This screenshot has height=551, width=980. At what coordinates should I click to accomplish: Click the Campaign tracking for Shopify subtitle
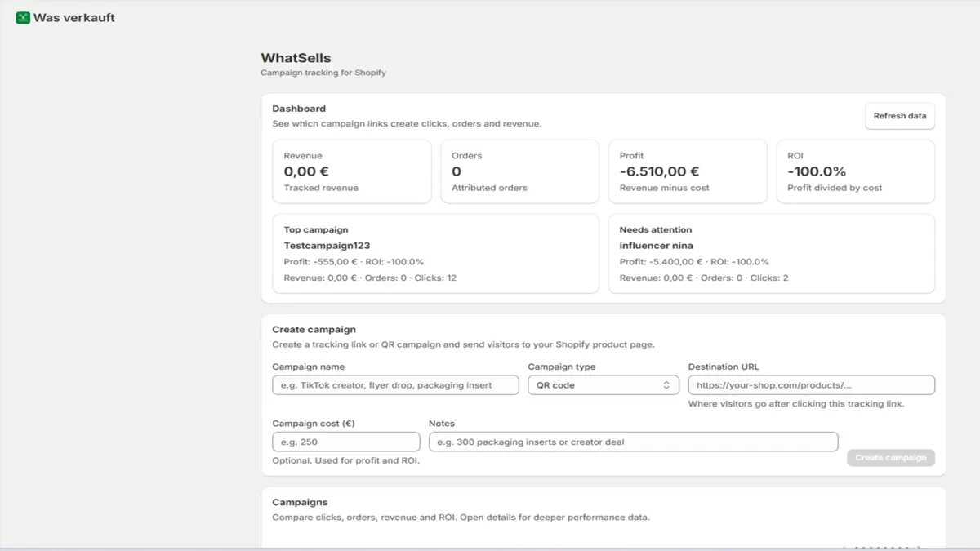point(323,73)
